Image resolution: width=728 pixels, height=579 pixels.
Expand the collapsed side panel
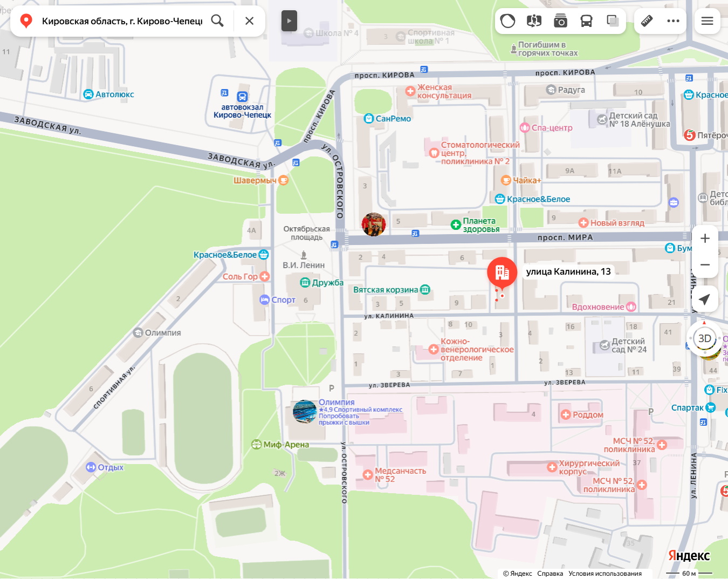pyautogui.click(x=289, y=21)
